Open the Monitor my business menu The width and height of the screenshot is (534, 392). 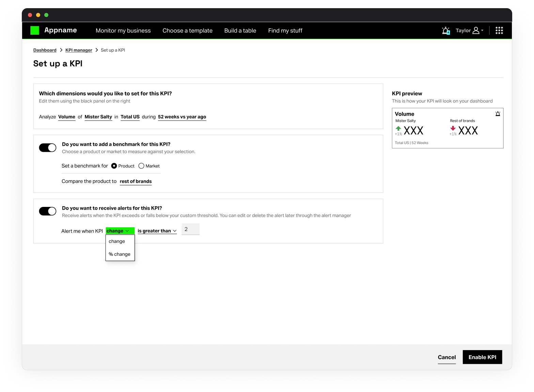pos(123,31)
